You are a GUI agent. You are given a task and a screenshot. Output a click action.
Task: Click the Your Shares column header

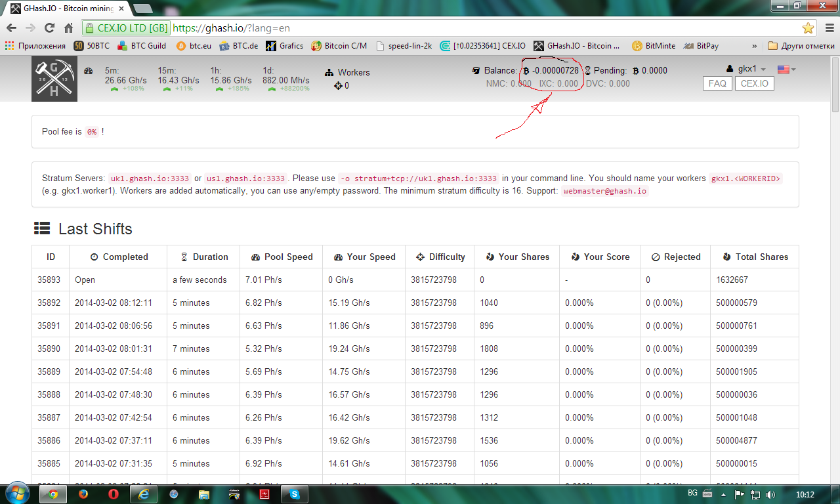(x=517, y=257)
